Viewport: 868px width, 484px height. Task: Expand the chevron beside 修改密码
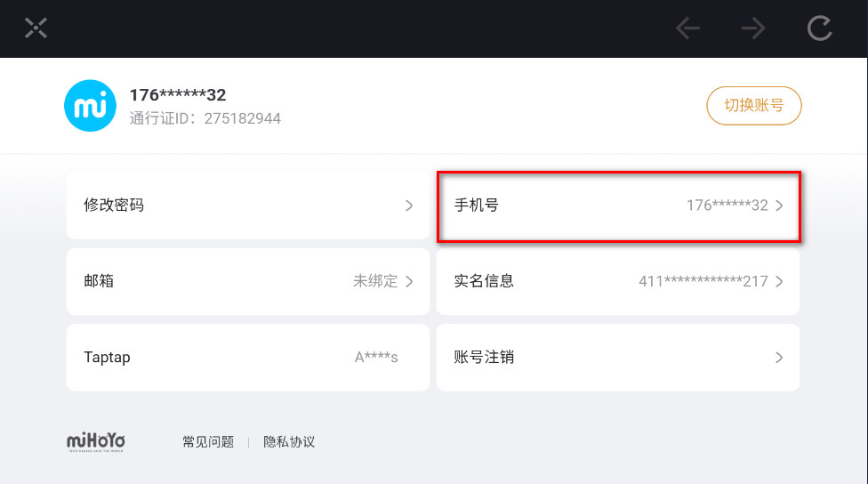click(x=409, y=206)
